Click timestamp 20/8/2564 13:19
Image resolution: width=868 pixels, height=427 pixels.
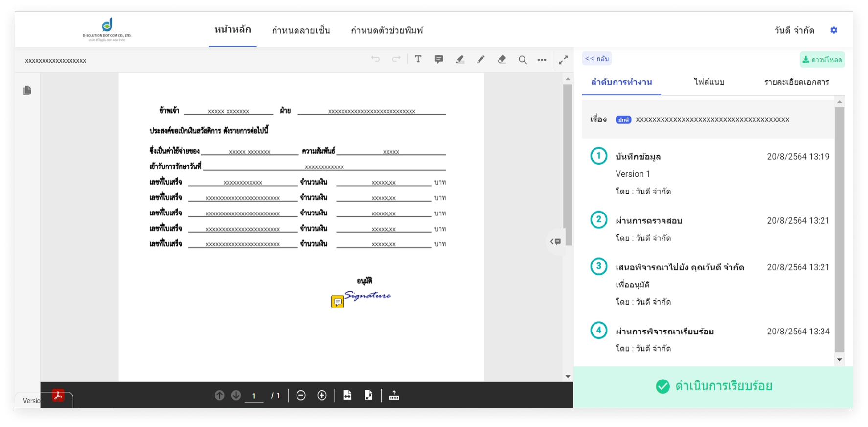(798, 157)
